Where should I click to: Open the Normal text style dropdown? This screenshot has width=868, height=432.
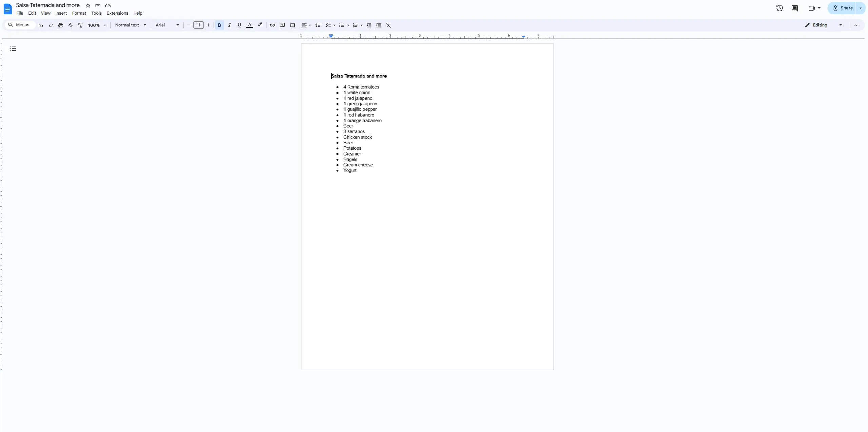click(x=131, y=25)
